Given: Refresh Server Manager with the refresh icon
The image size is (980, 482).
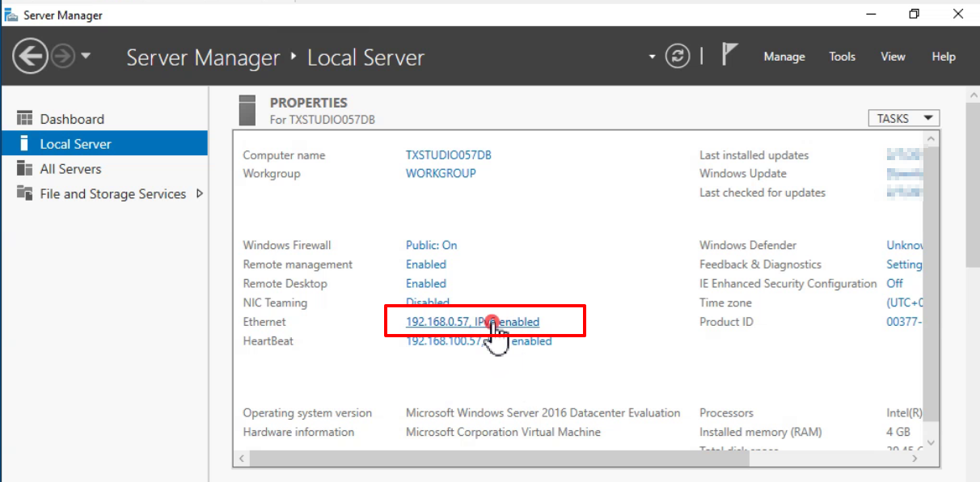Looking at the screenshot, I should 678,57.
